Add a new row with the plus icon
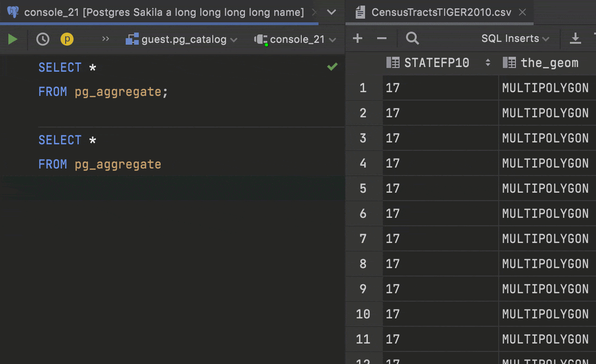The width and height of the screenshot is (596, 364). [x=358, y=39]
